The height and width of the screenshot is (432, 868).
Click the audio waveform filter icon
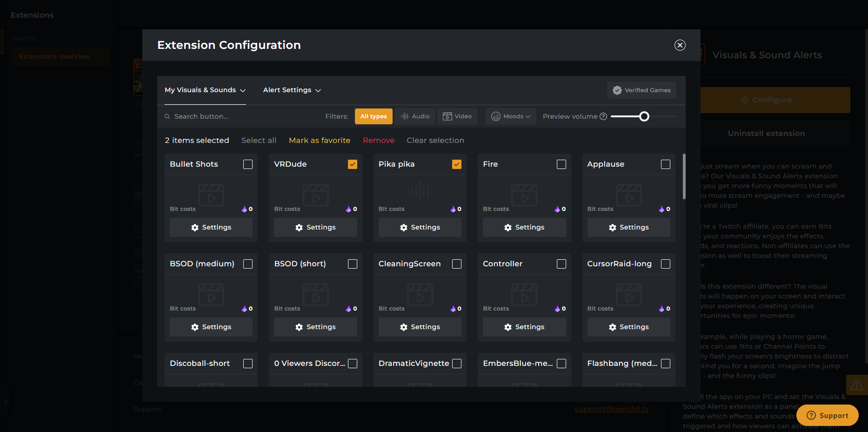tap(405, 116)
